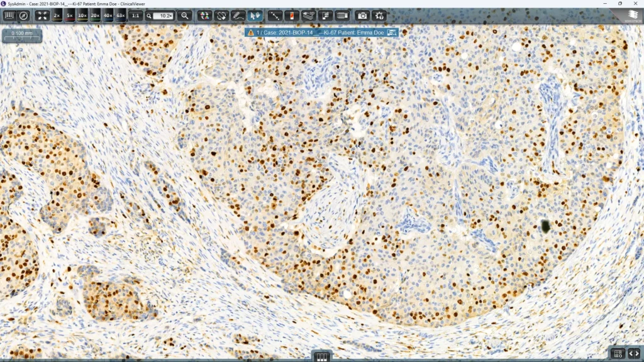The height and width of the screenshot is (362, 644).
Task: Open the grid view options icon
Action: 618,353
